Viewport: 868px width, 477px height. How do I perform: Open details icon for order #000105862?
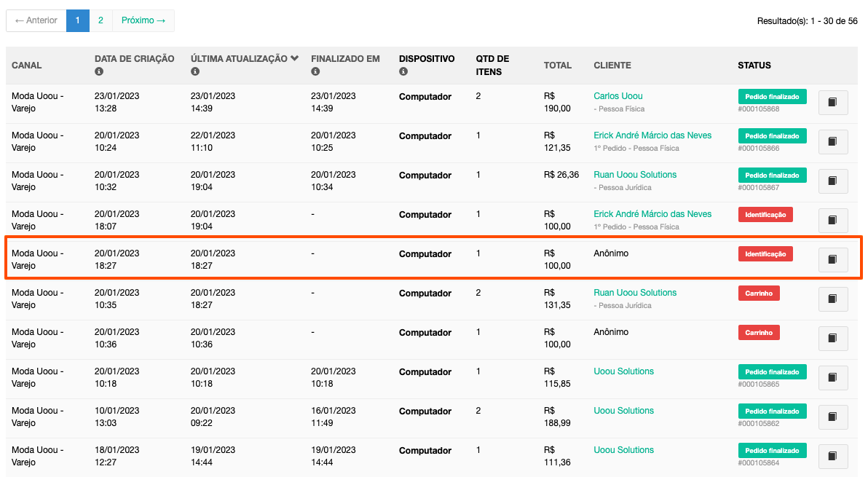pos(832,417)
